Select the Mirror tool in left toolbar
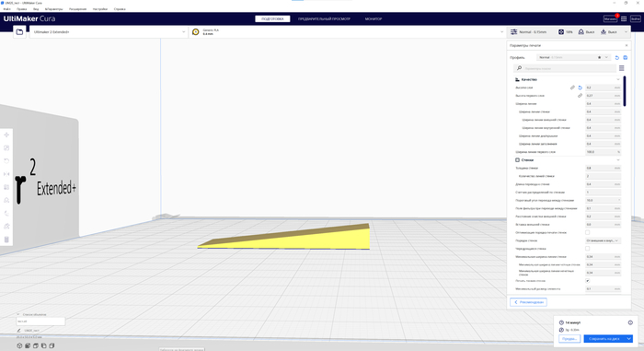 click(x=6, y=174)
